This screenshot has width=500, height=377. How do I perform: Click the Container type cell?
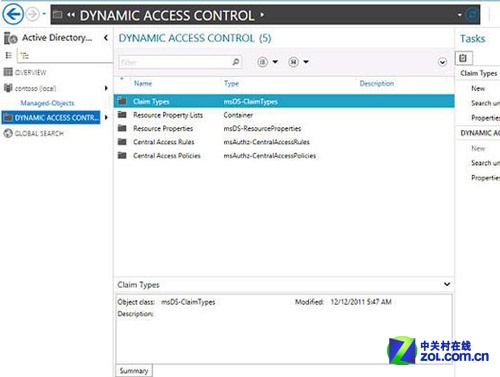pos(238,115)
